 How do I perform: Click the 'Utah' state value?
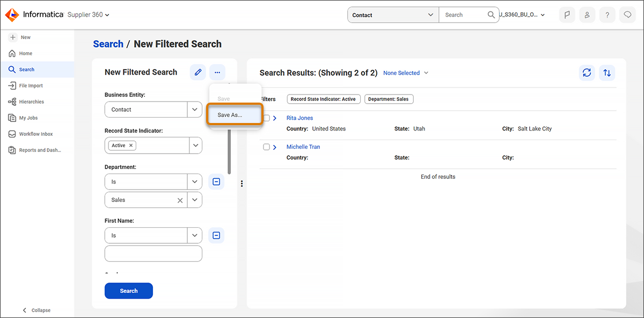point(419,129)
